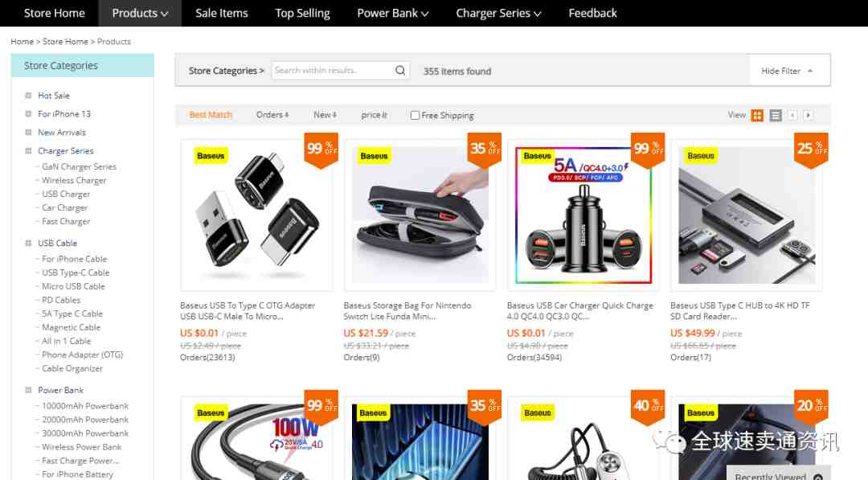Open the Top Selling tab

click(302, 14)
